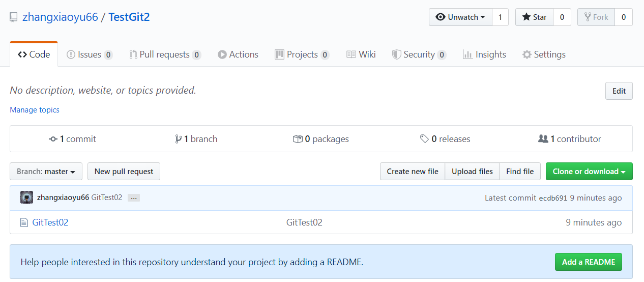Click the packages box icon
The image size is (644, 282).
pos(298,139)
